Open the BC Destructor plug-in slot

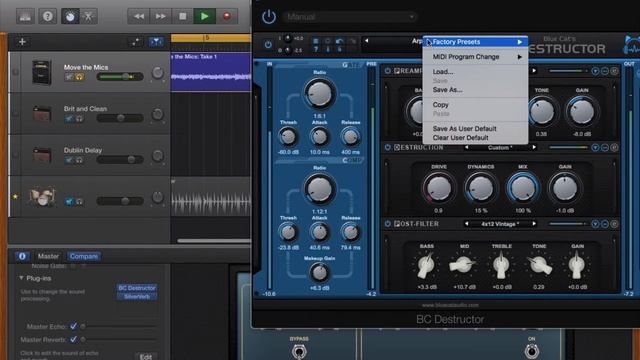click(x=137, y=288)
